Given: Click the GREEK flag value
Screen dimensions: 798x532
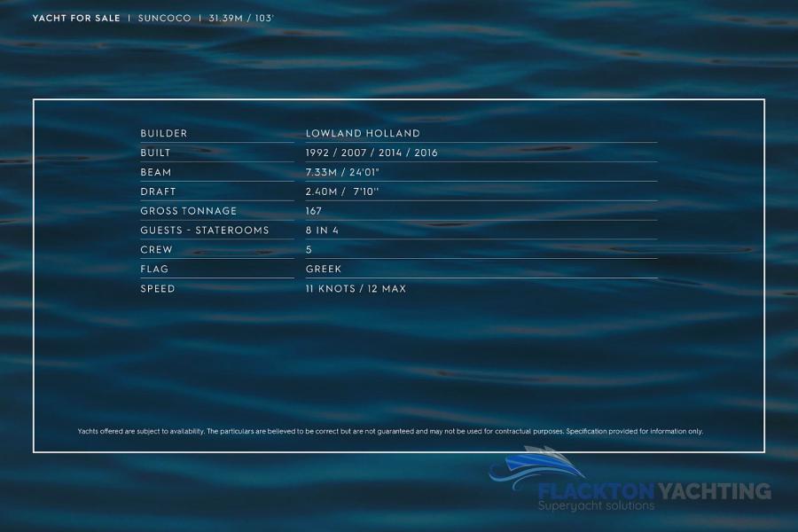Looking at the screenshot, I should [x=324, y=270].
